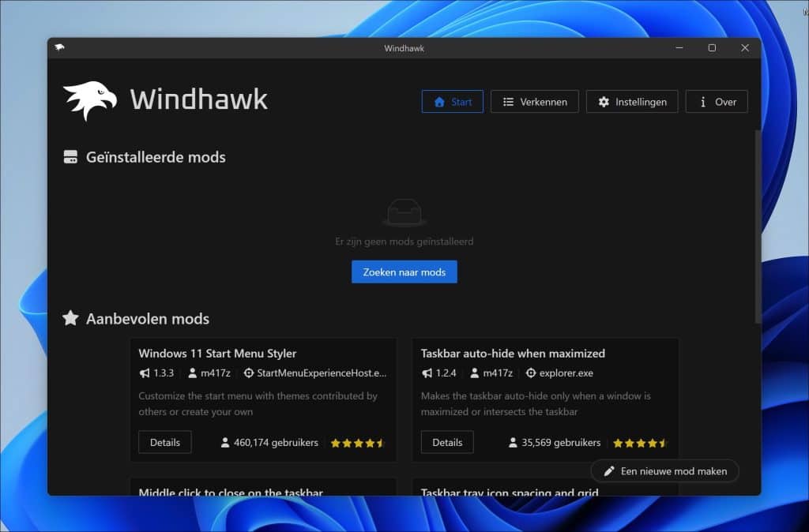Click the Aanbevolen mods star icon
Screen dimensions: 809x532
coord(70,319)
